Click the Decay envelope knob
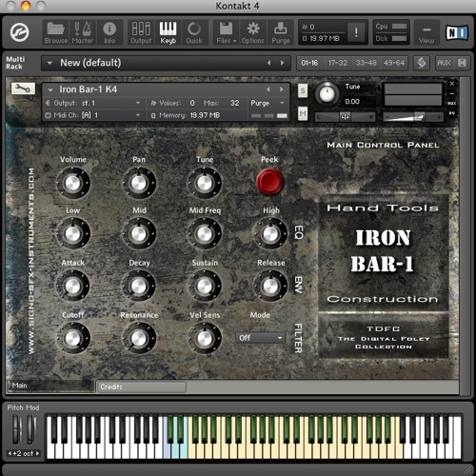Viewport: 476px width, 476px height. (x=139, y=287)
